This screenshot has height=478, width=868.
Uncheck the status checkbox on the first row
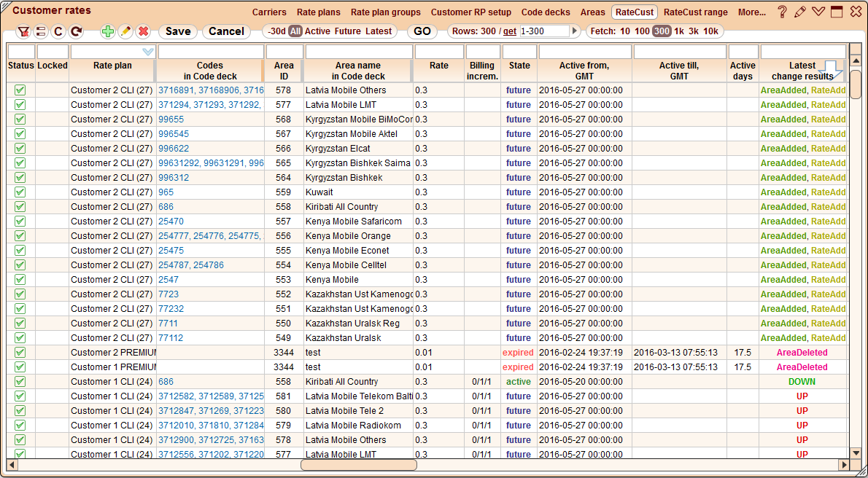[x=20, y=90]
